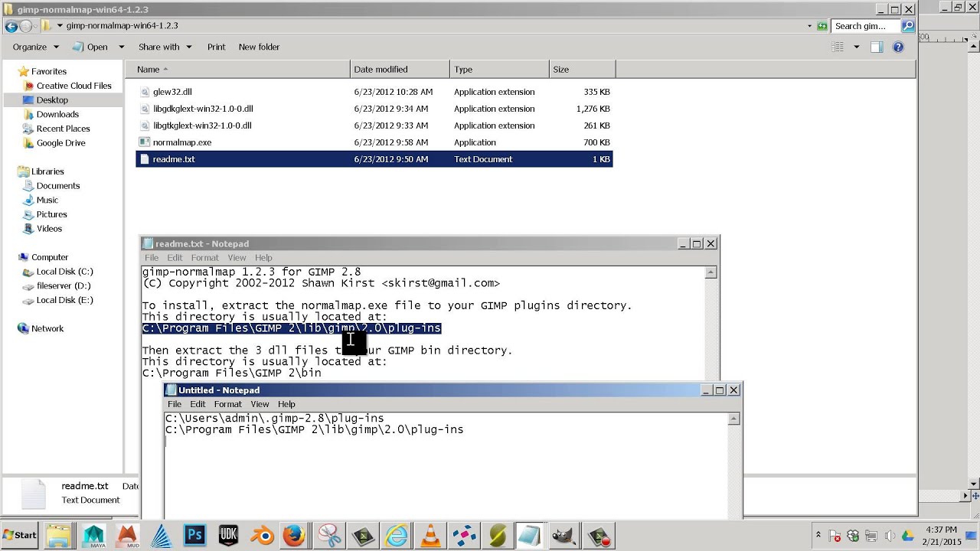Click Print in Explorer toolbar
The width and height of the screenshot is (980, 551).
[x=216, y=47]
